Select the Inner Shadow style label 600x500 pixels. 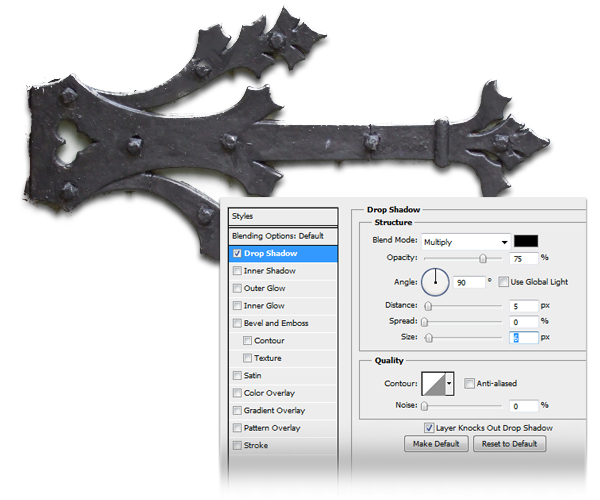click(270, 271)
